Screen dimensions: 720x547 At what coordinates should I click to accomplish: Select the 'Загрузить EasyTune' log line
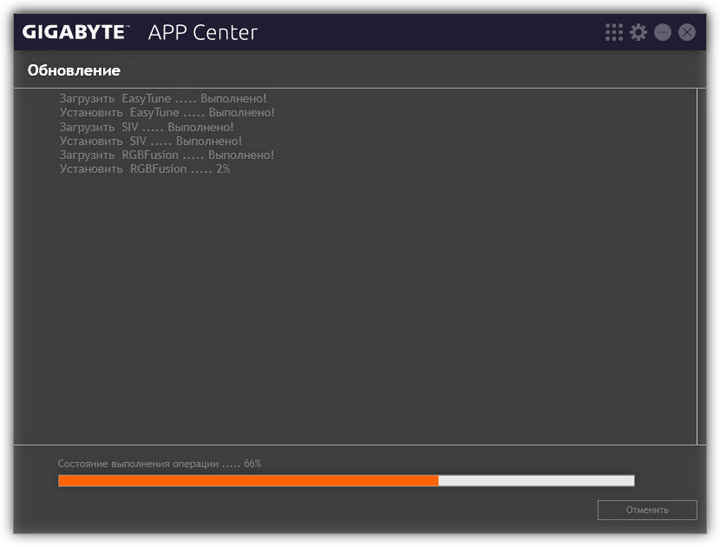coord(163,98)
